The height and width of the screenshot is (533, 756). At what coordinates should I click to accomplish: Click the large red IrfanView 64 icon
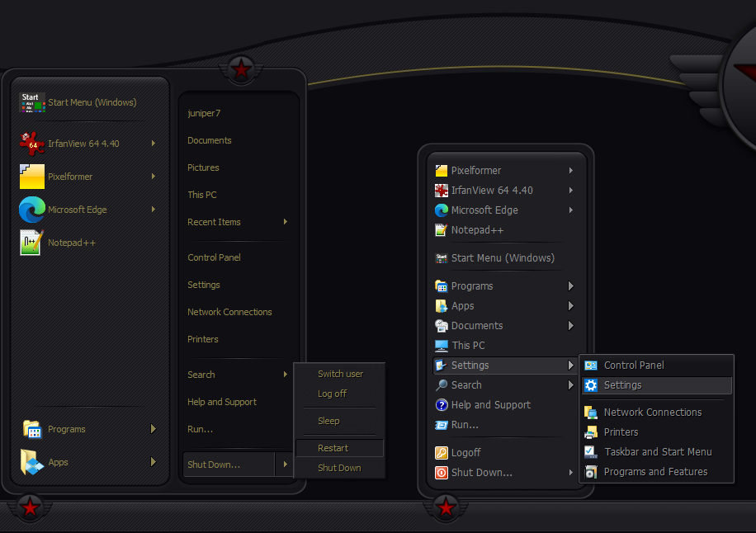[31, 144]
